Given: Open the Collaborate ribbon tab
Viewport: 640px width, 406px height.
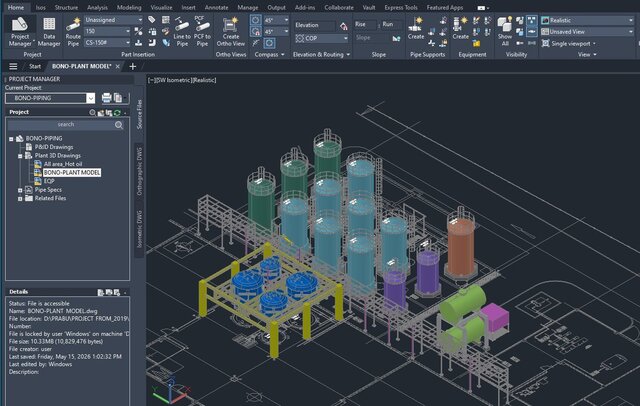Looking at the screenshot, I should (x=339, y=7).
